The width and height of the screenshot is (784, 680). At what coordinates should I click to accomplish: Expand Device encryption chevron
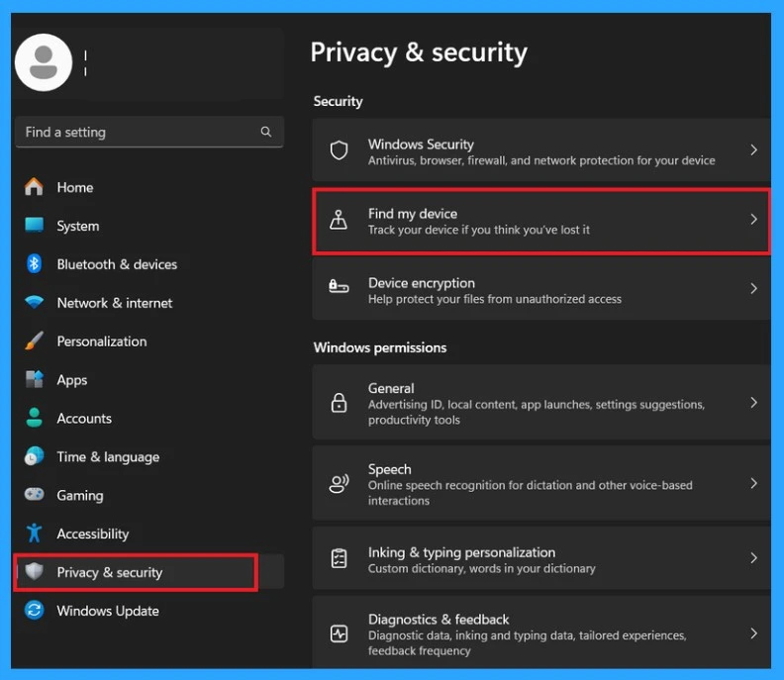[753, 288]
